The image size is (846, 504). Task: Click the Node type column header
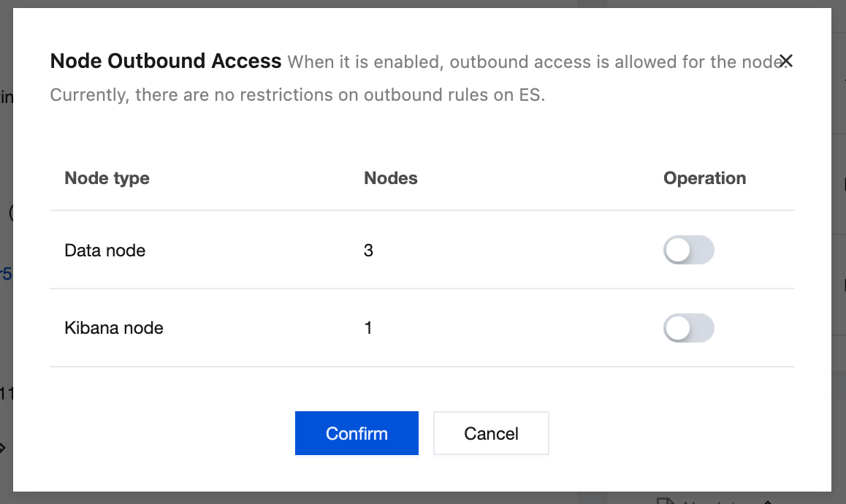tap(107, 178)
